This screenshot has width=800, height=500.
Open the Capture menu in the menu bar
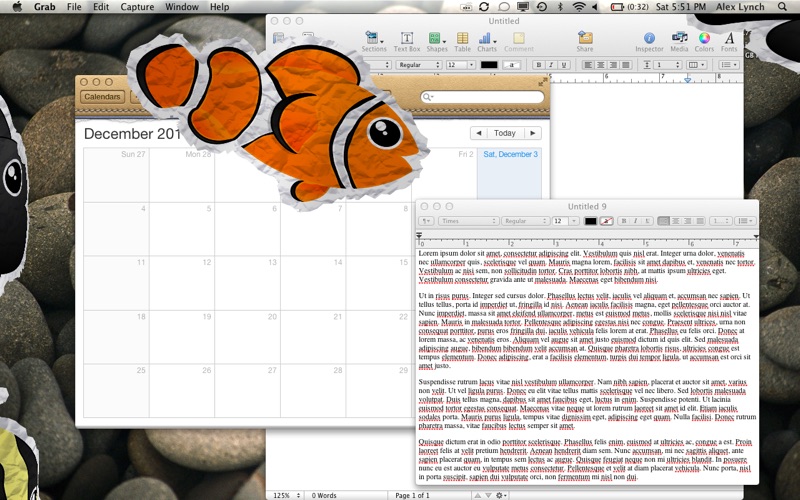coord(137,7)
